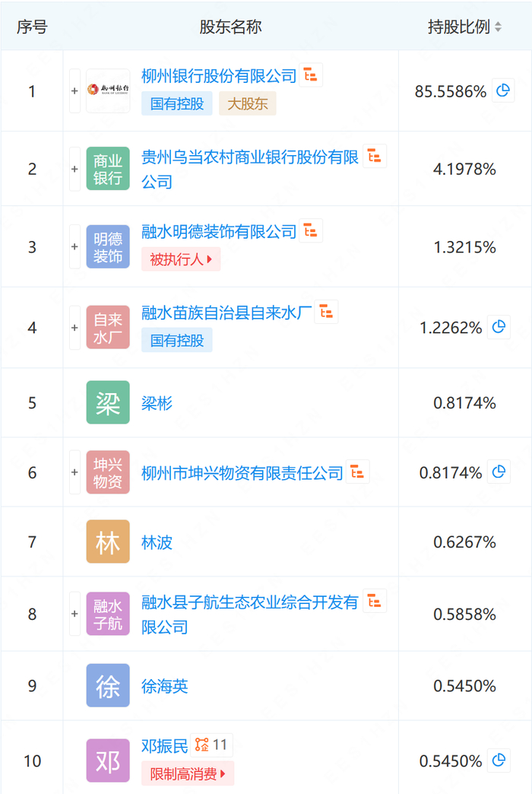The height and width of the screenshot is (794, 532).
Task: Open 林波 shareholder link
Action: tap(157, 542)
